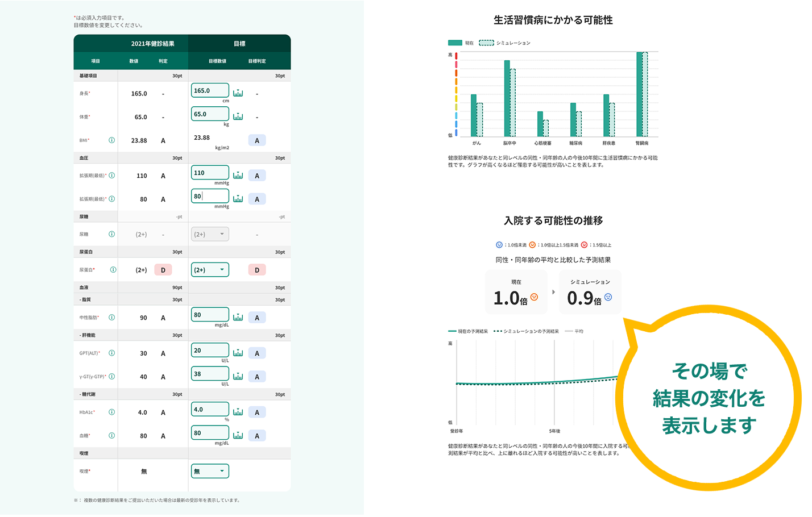Click the dashed シミュレーション legend swatch
Viewport: 812px width, 517px height.
[x=486, y=43]
